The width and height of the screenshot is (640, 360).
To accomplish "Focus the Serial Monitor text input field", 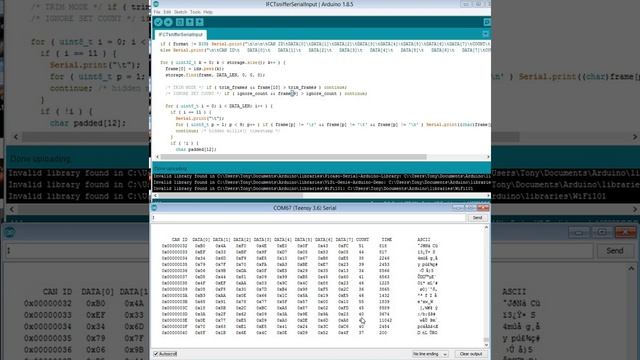I will pos(308,218).
